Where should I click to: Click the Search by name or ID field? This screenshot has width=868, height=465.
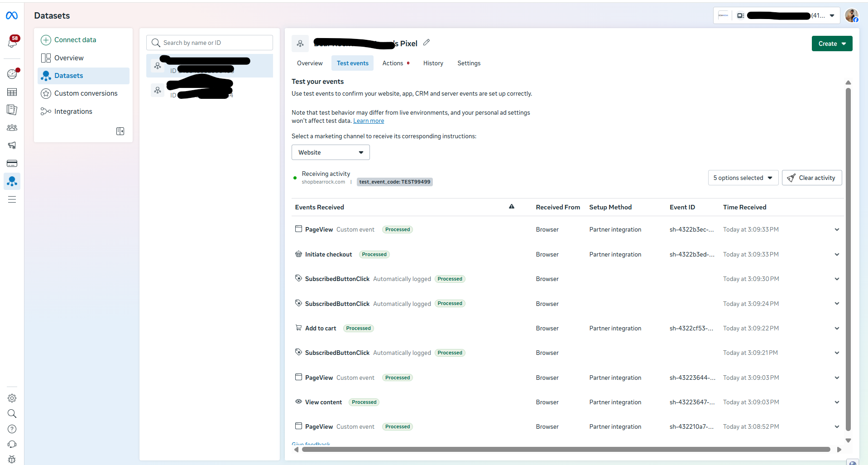click(210, 43)
